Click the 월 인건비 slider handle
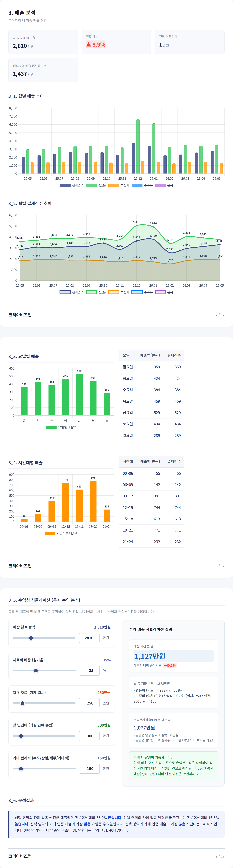233x868 pixels. (x=21, y=736)
